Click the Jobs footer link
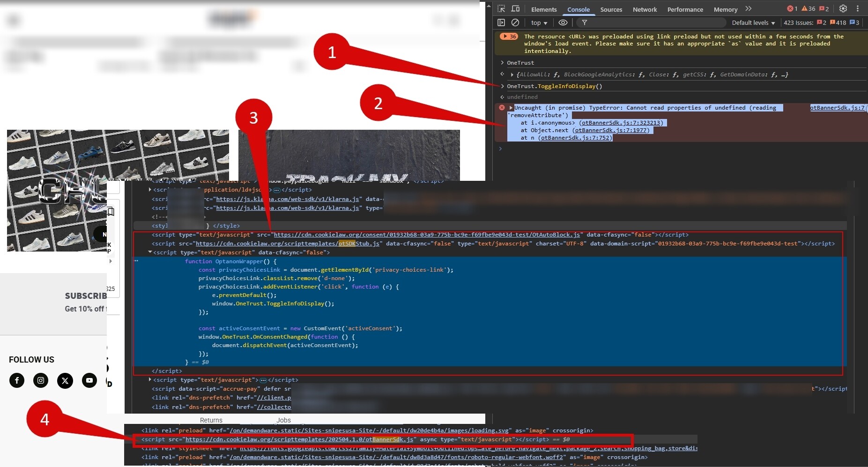Viewport: 868px width, 467px height. pos(283,420)
